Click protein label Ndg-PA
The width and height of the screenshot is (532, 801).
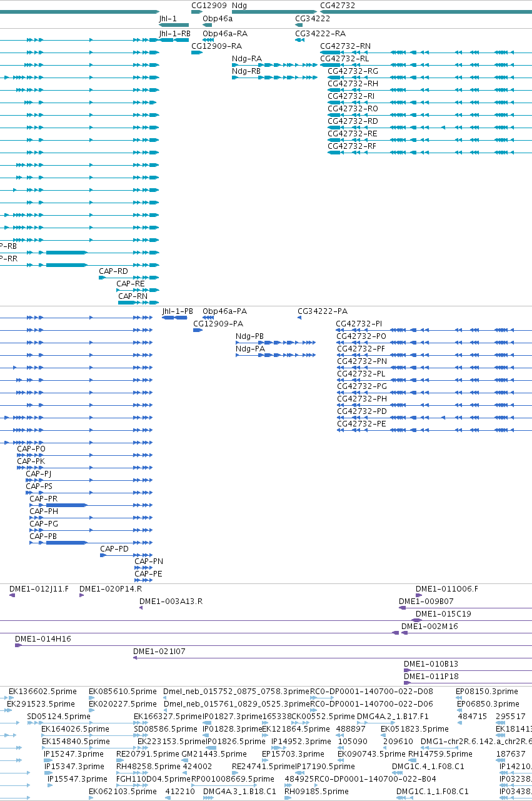click(x=251, y=348)
